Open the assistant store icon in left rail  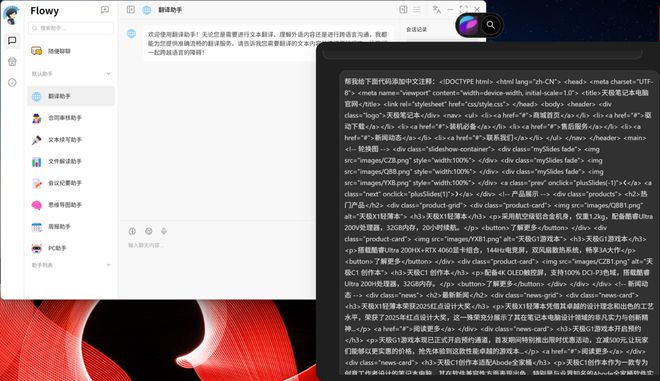pos(12,61)
